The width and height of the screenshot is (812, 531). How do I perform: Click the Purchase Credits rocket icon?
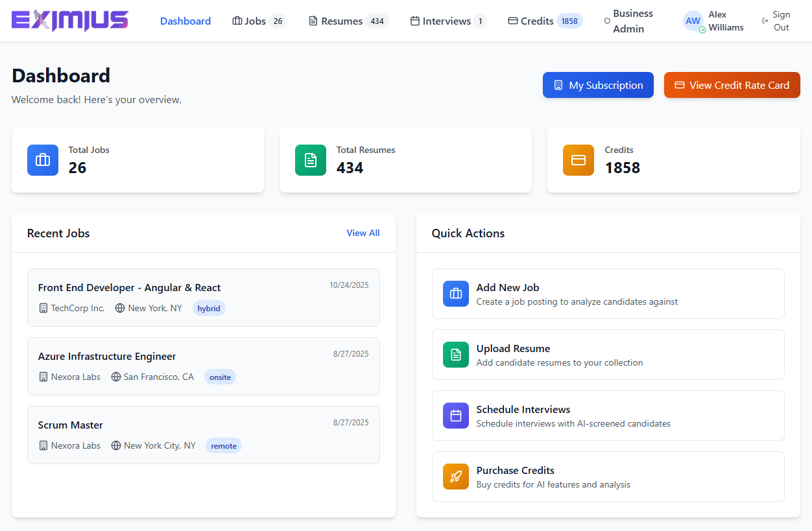[x=456, y=477]
